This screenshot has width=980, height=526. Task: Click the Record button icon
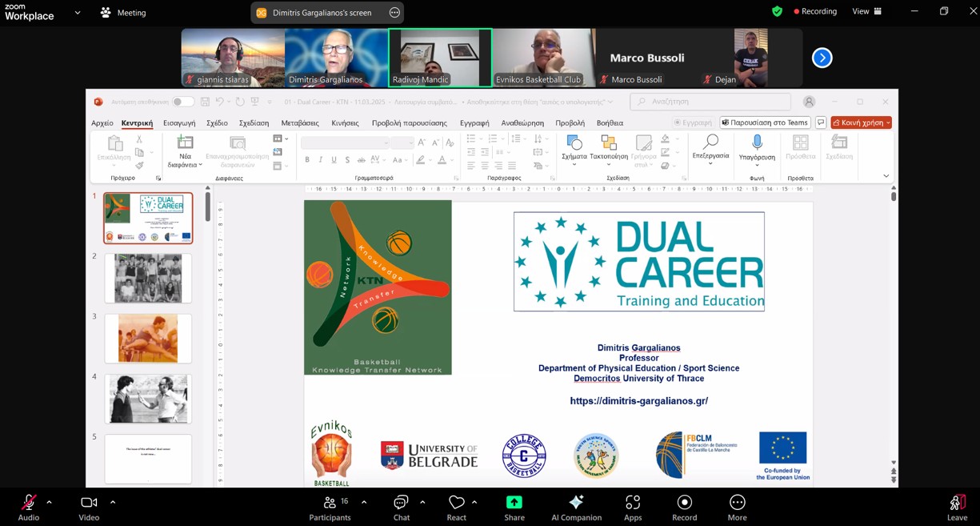(x=684, y=503)
